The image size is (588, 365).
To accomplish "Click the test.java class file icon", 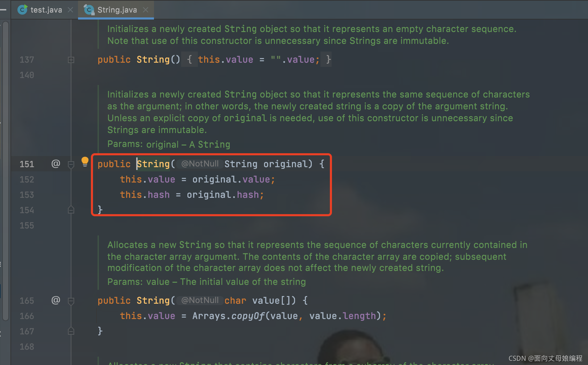I will (x=23, y=10).
